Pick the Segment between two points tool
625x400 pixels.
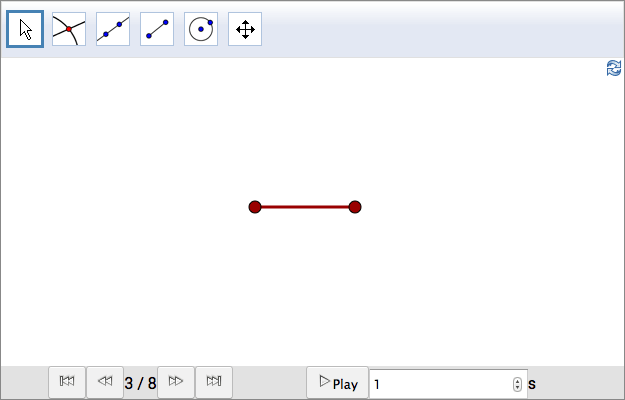pos(157,29)
